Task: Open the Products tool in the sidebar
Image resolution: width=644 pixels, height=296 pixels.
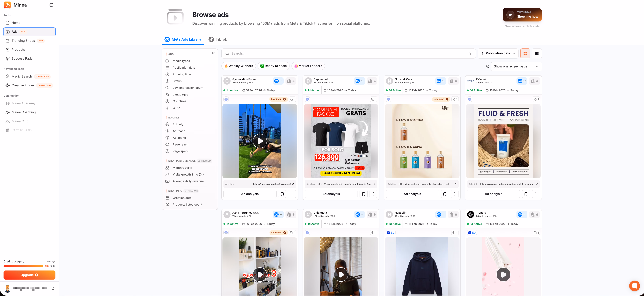Action: click(18, 49)
